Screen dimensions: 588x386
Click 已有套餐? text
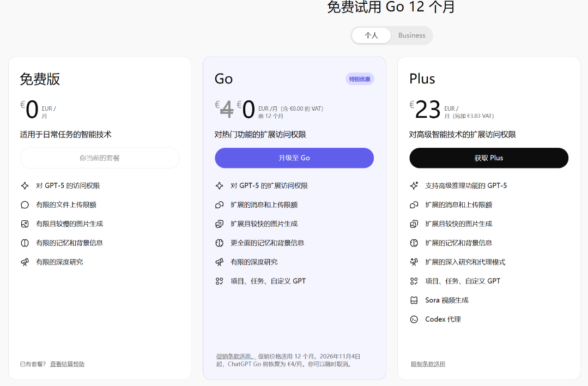pyautogui.click(x=33, y=364)
